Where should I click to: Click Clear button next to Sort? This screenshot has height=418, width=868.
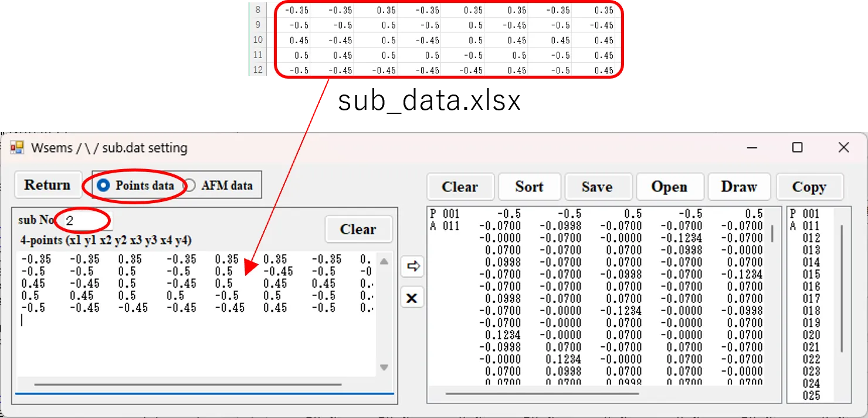(x=460, y=187)
